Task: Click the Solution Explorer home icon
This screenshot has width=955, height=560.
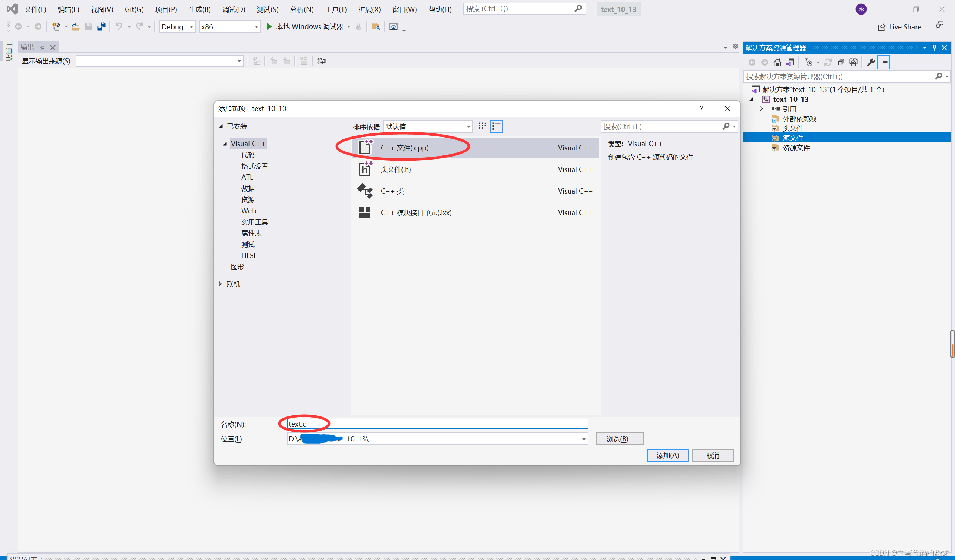Action: tap(777, 62)
